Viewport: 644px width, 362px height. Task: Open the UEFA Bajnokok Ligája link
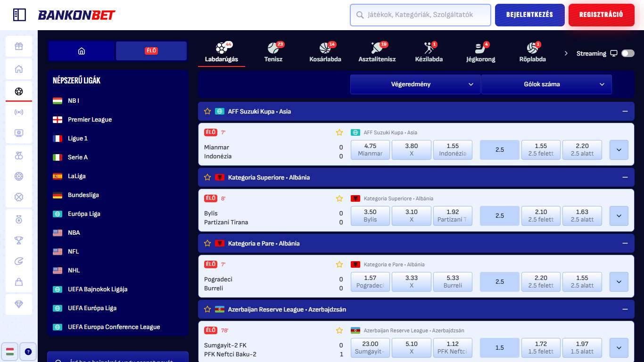coord(98,289)
